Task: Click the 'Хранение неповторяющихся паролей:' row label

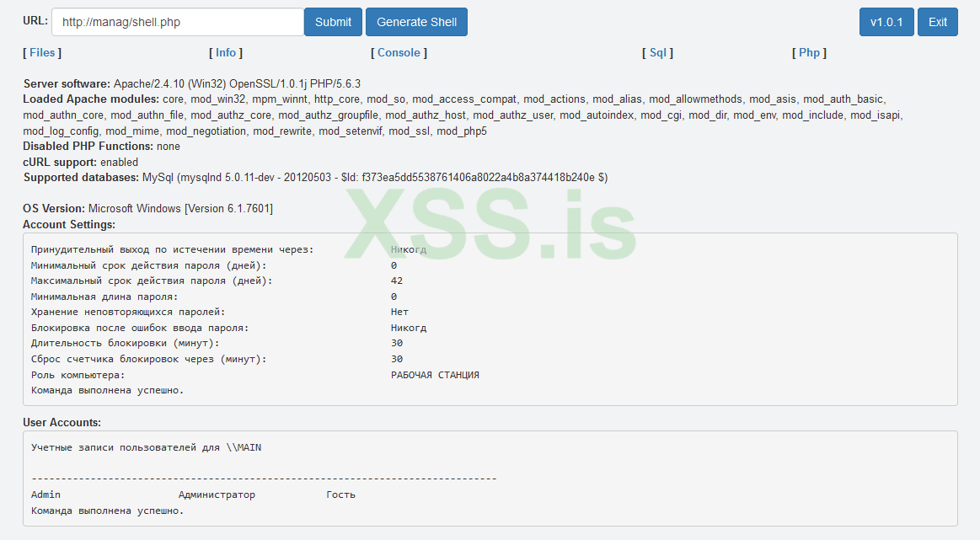Action: click(128, 312)
